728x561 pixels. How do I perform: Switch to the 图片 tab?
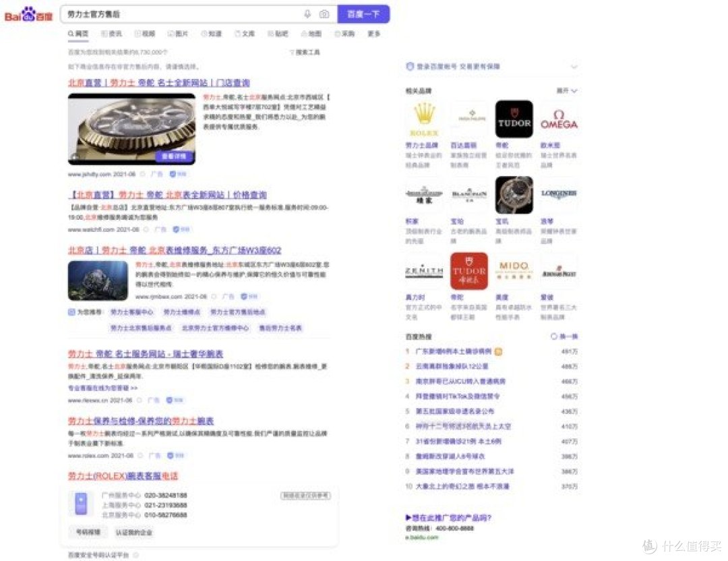click(178, 34)
